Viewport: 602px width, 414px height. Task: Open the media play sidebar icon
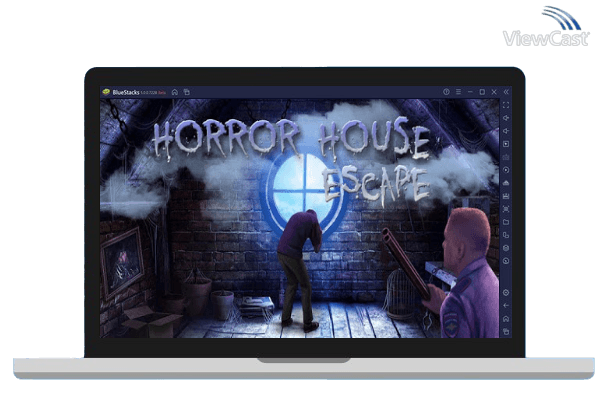pos(506,144)
